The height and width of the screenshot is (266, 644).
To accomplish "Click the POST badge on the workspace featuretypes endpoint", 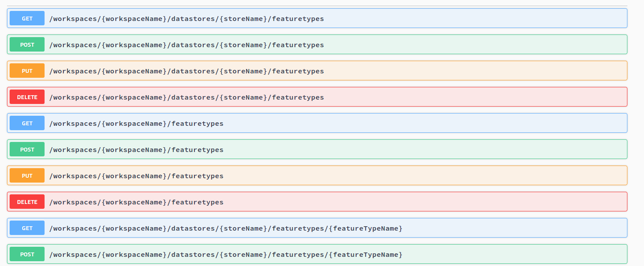I will (x=26, y=149).
